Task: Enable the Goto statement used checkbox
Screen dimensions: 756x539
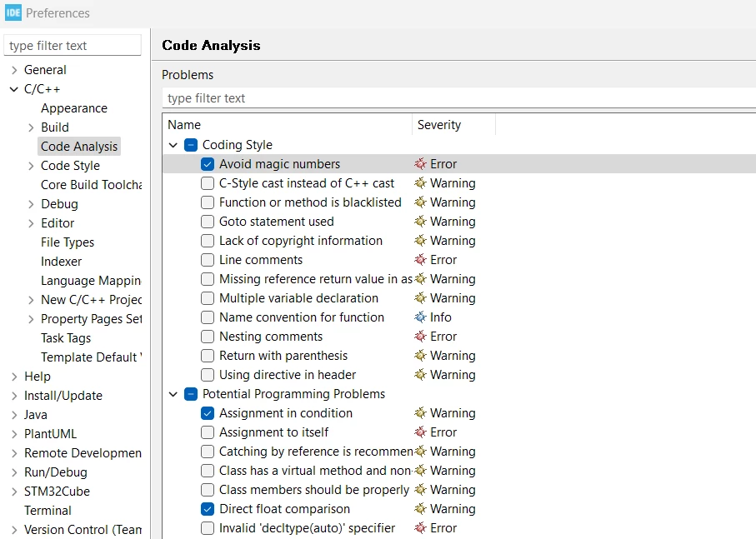Action: [208, 222]
